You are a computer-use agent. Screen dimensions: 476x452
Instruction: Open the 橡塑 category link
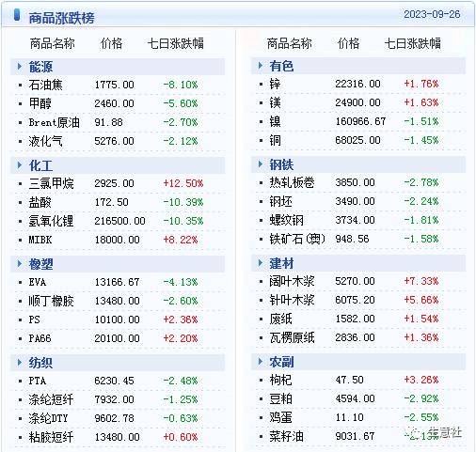40,264
